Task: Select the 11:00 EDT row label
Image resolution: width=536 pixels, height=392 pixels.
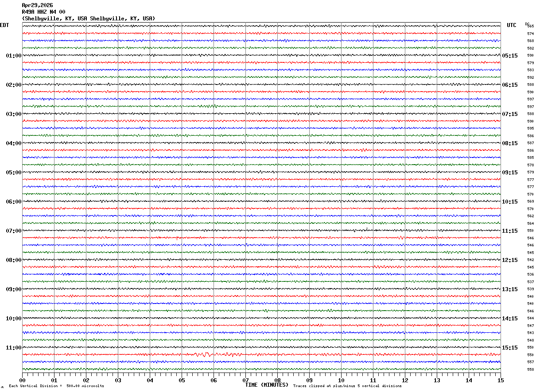Action: (14, 348)
